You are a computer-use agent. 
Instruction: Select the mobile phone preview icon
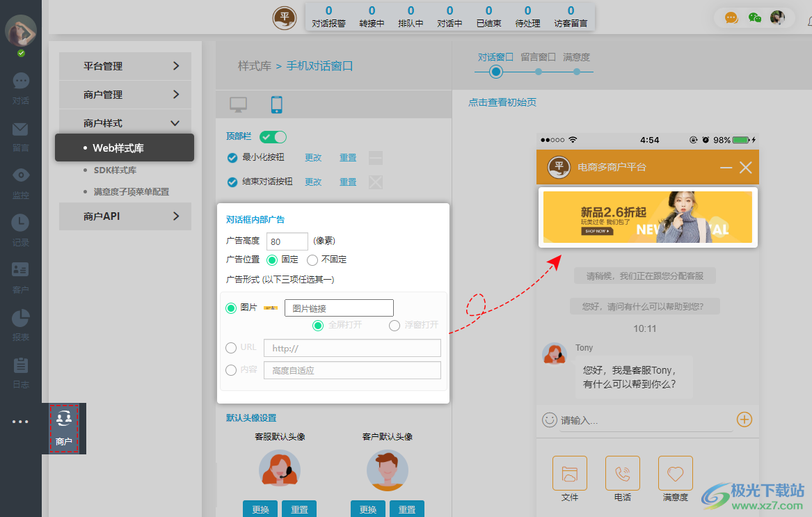(276, 103)
